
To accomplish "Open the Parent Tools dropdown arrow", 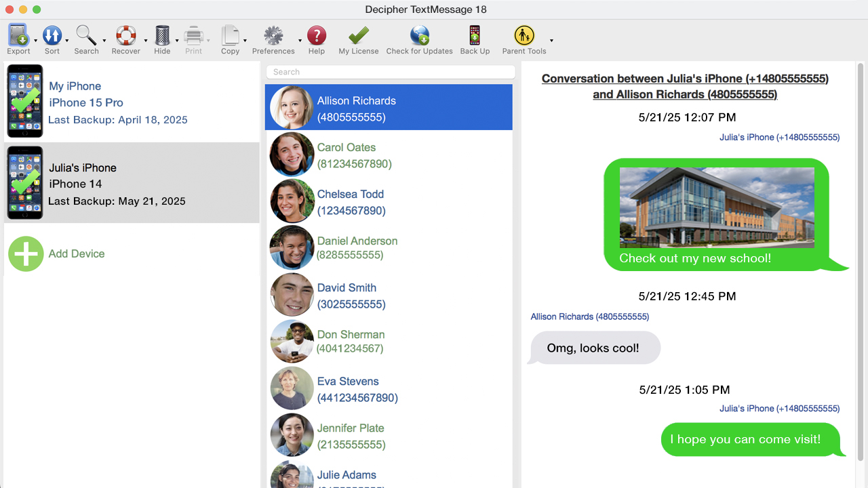I will point(551,41).
